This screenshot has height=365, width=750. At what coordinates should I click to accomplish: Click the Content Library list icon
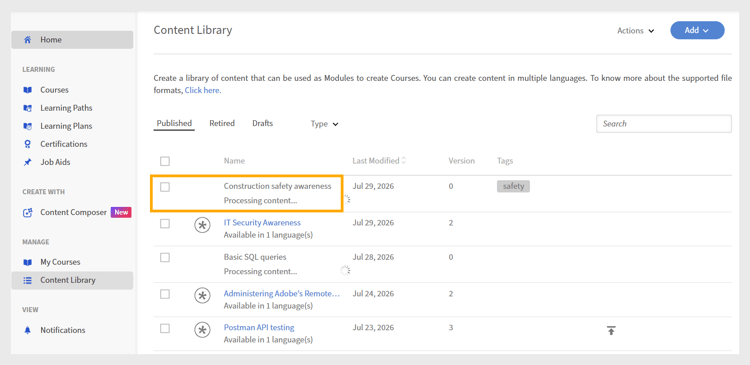pyautogui.click(x=28, y=280)
